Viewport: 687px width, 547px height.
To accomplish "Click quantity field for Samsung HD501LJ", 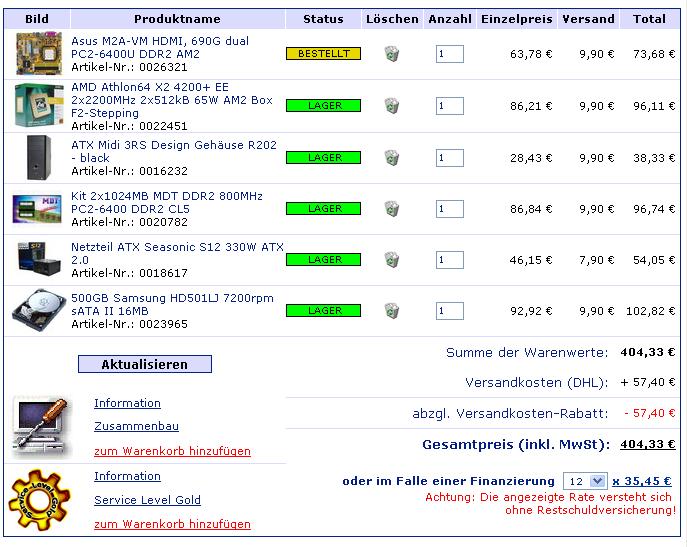I will (x=450, y=311).
